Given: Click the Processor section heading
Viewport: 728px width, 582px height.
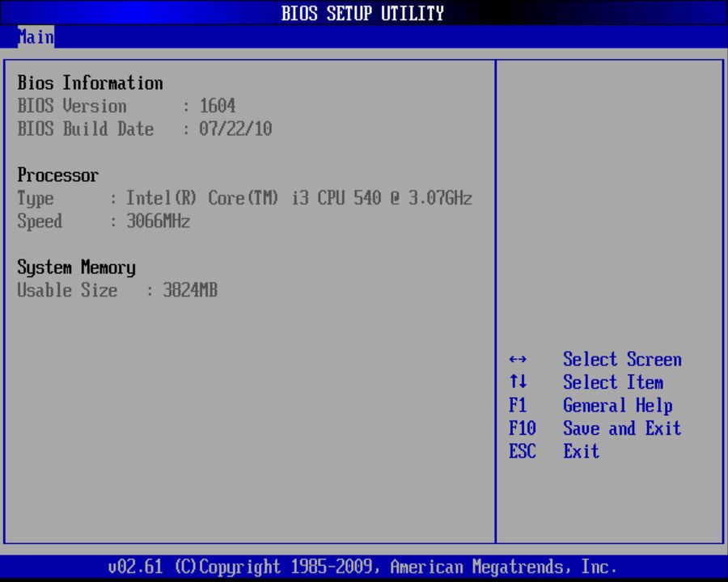Looking at the screenshot, I should (x=58, y=175).
